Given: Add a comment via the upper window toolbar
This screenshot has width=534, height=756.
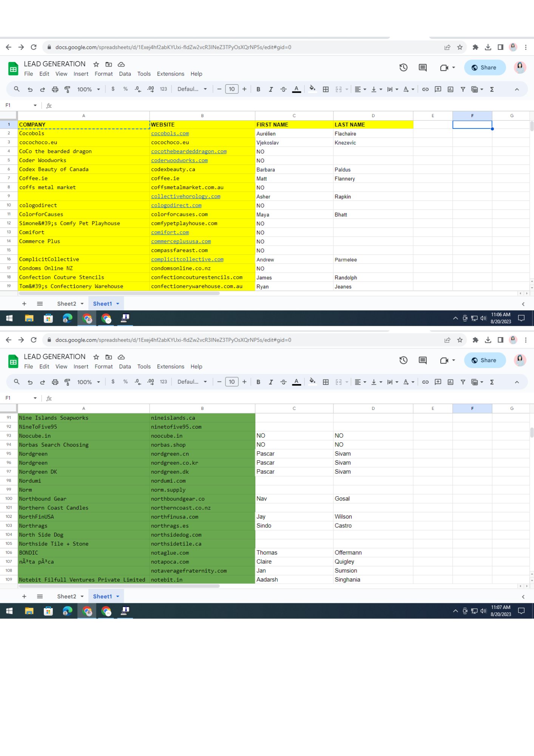Looking at the screenshot, I should coord(438,90).
